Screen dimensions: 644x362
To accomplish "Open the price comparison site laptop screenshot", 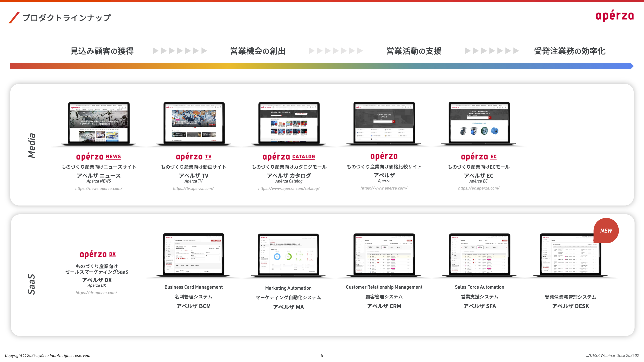I will coord(384,123).
